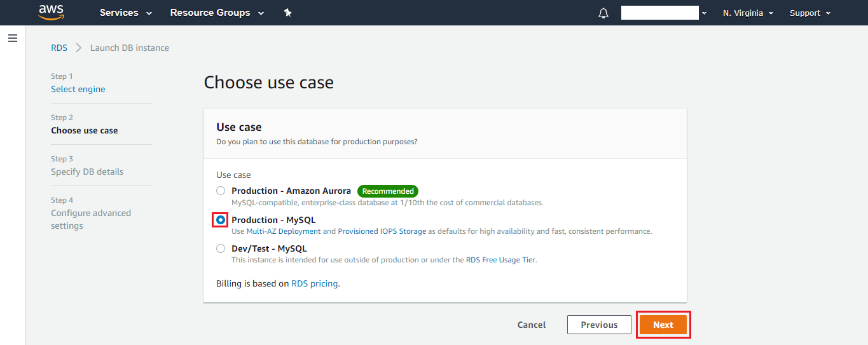The width and height of the screenshot is (868, 345).
Task: Cancel the DB instance launch
Action: coord(532,325)
